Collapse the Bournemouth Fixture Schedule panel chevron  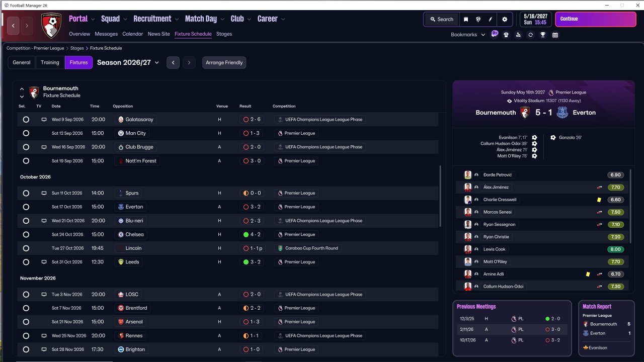click(x=22, y=89)
